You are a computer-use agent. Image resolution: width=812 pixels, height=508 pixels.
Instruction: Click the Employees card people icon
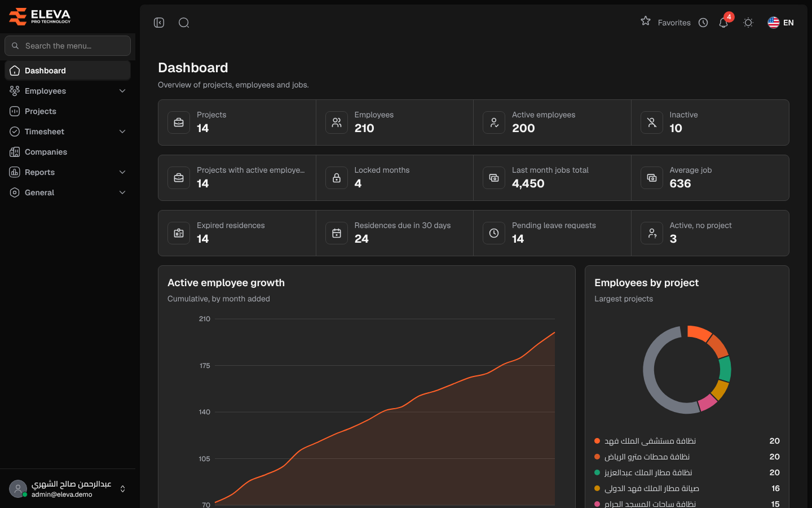pos(337,122)
